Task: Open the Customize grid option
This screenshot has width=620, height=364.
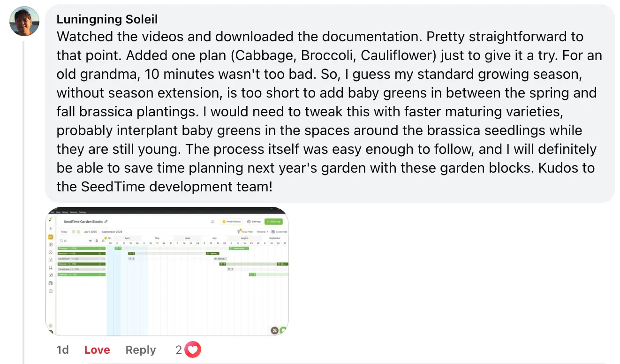Action: click(x=280, y=232)
